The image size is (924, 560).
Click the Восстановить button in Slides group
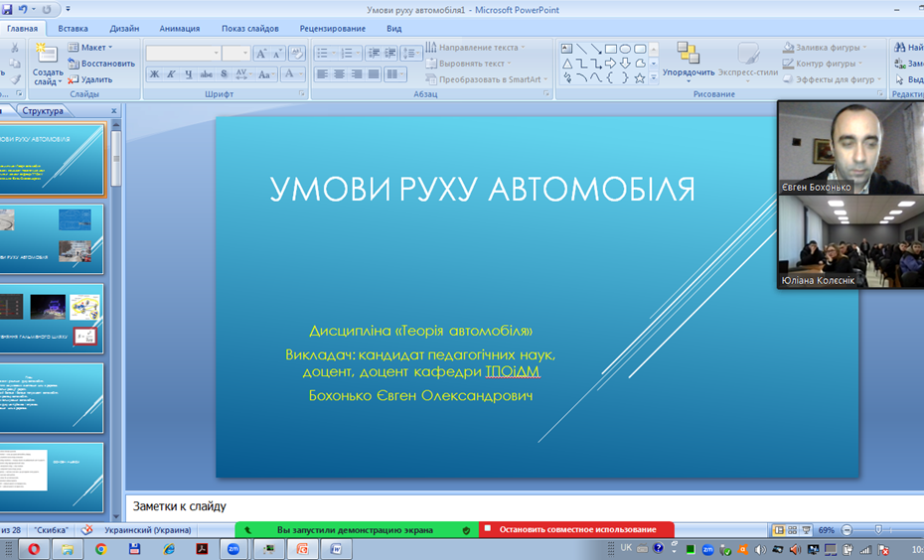pyautogui.click(x=101, y=64)
